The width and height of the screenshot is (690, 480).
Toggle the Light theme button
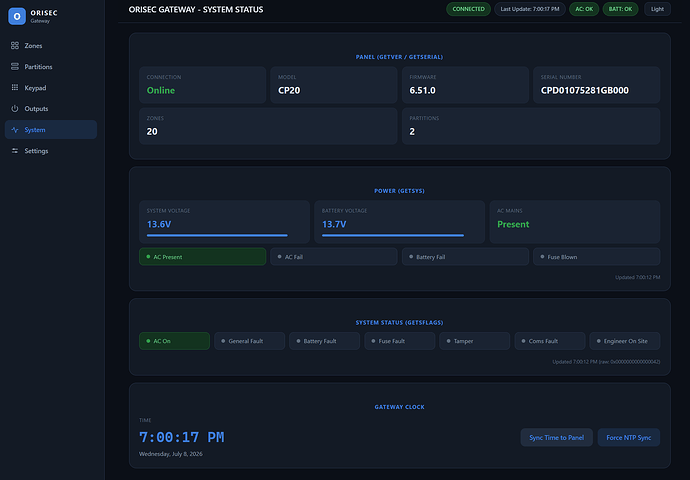[x=657, y=9]
